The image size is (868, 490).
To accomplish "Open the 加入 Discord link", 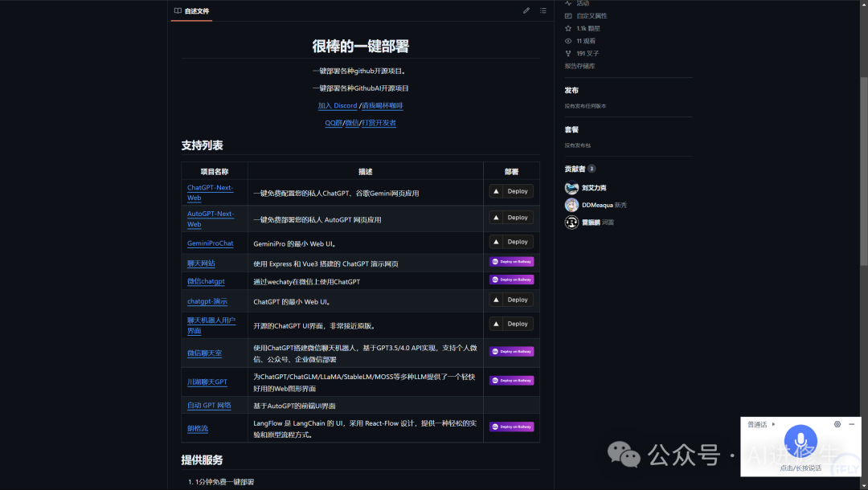I will click(x=337, y=106).
